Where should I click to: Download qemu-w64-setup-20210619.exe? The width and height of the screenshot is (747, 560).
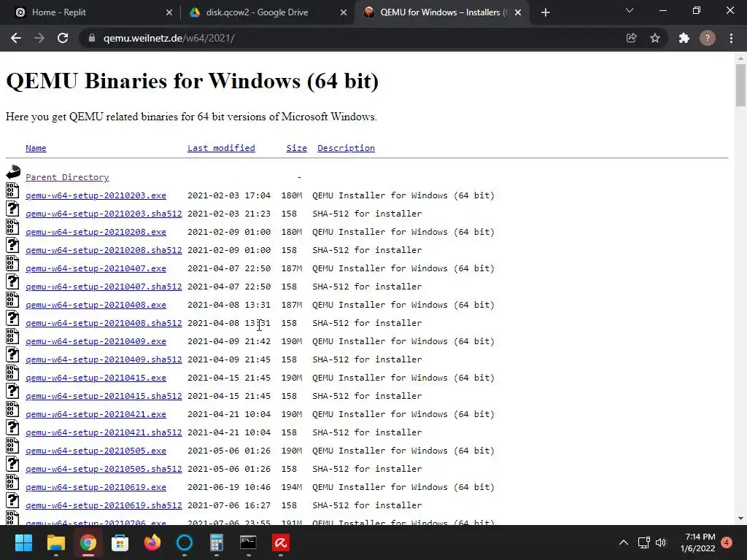[96, 487]
